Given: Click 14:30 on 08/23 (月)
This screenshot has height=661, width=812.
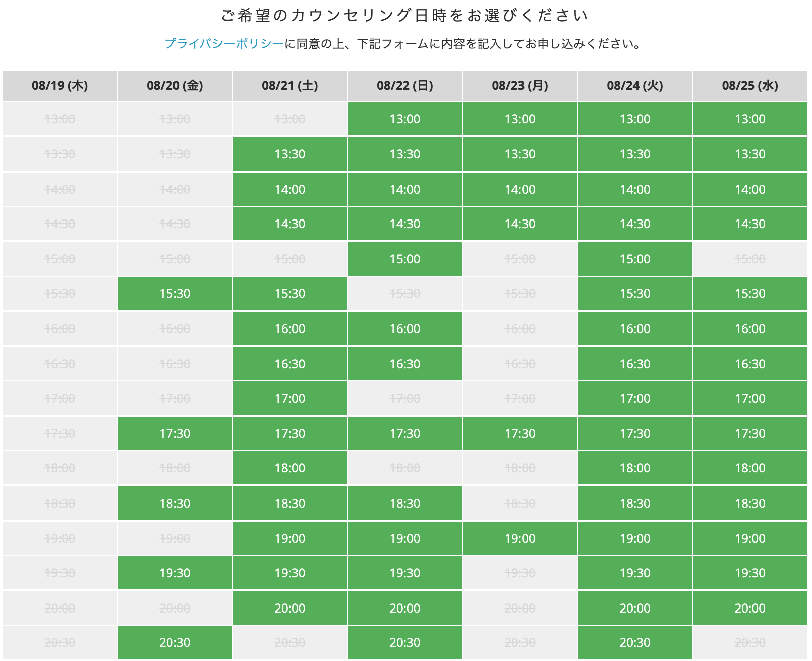Looking at the screenshot, I should (x=519, y=224).
